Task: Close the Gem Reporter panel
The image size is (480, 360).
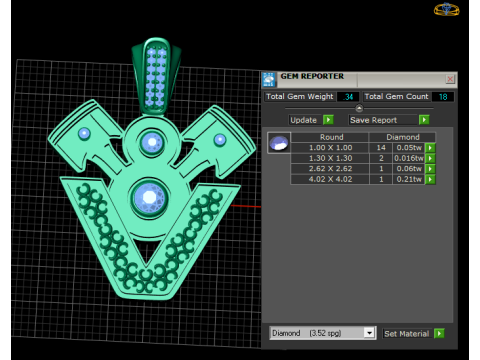Action: click(450, 79)
